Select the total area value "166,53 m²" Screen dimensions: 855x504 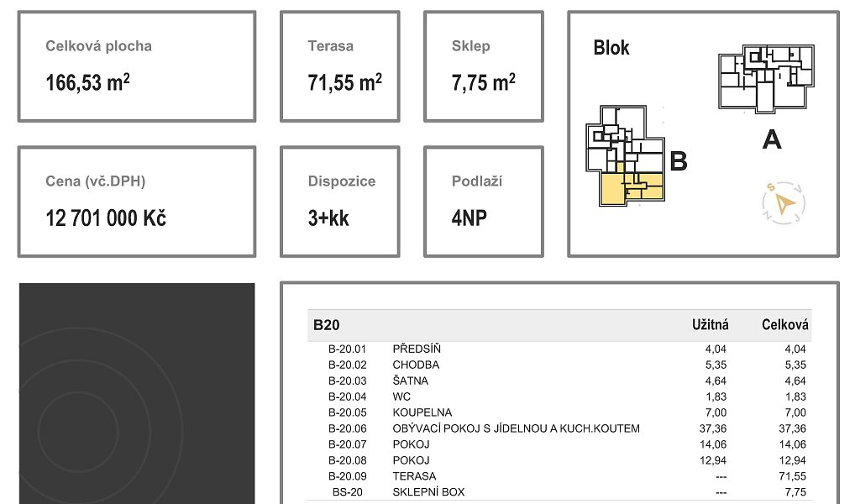tap(88, 82)
